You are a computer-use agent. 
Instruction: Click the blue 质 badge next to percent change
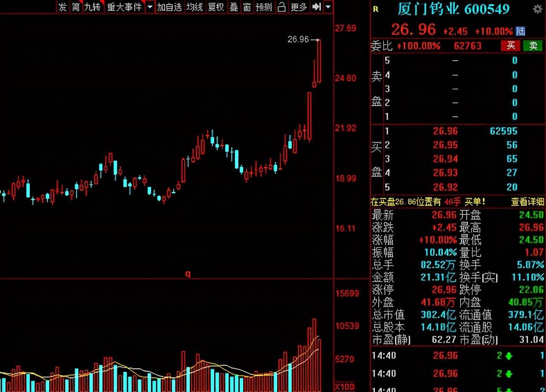coord(520,31)
